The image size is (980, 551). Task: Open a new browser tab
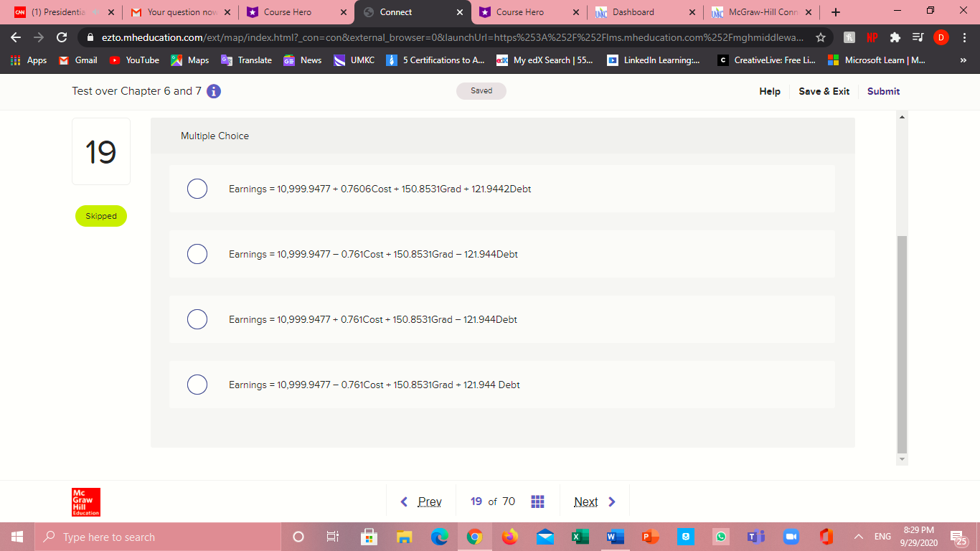tap(836, 12)
